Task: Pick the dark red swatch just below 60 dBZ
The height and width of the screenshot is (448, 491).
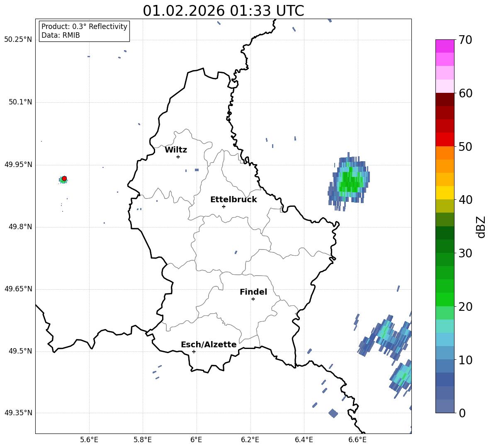Action: pyautogui.click(x=445, y=100)
